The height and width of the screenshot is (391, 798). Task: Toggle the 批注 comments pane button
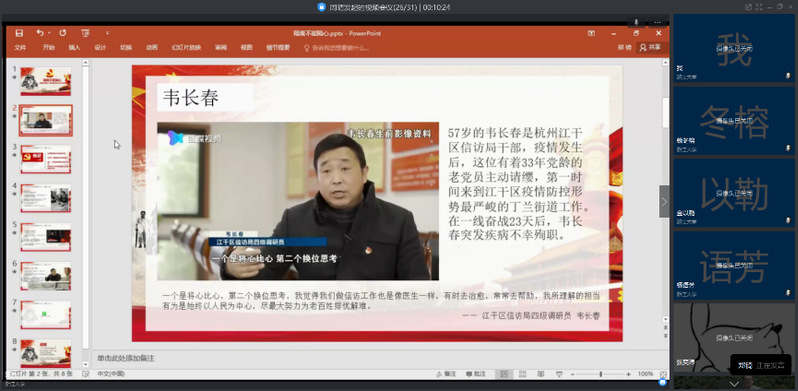[x=476, y=374]
